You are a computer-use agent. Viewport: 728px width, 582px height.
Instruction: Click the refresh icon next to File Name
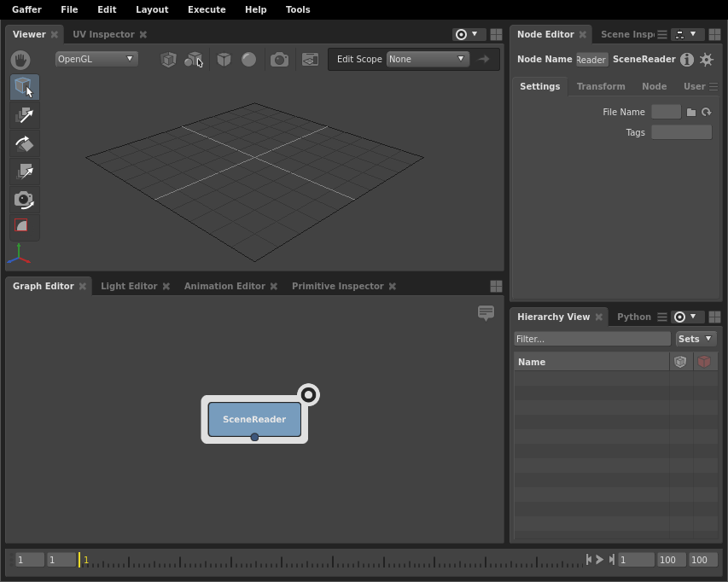(706, 113)
